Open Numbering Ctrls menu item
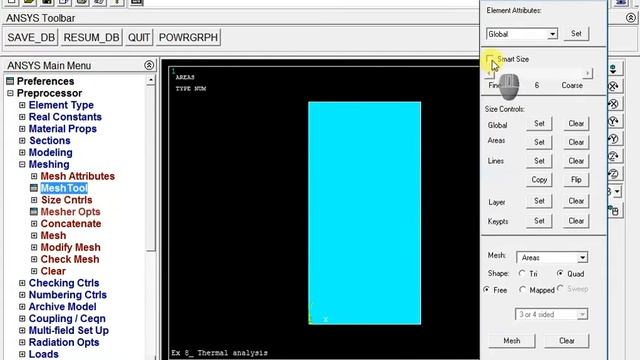This screenshot has height=360, width=640. click(68, 295)
